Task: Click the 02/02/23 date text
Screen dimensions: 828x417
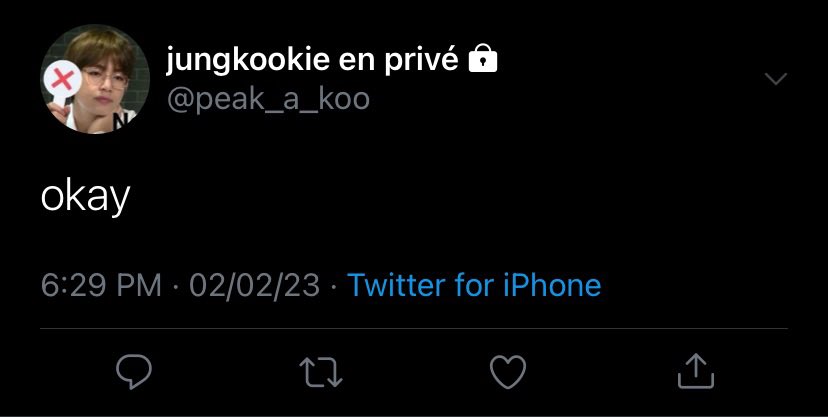Action: point(255,285)
